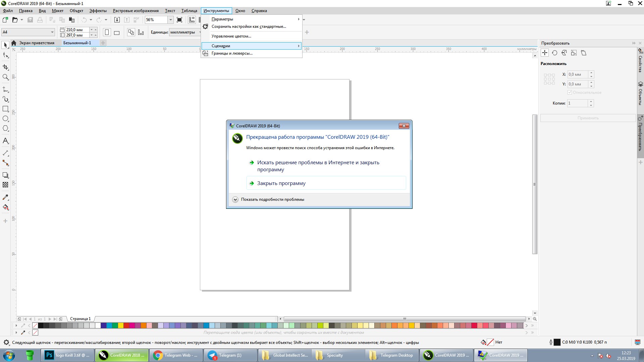This screenshot has height=362, width=644.
Task: Open the Свойства docker tab
Action: (x=640, y=60)
